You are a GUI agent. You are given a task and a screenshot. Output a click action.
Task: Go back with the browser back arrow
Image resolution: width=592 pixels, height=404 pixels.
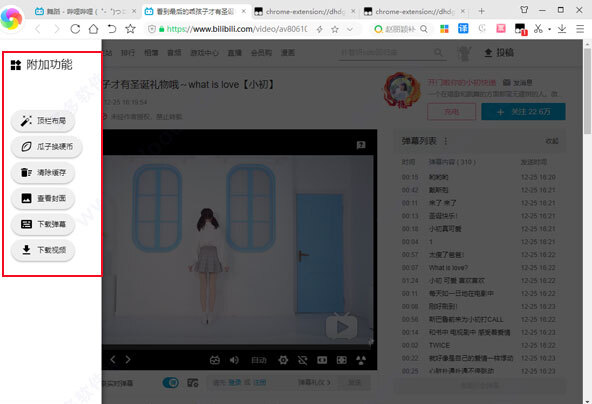(x=38, y=29)
